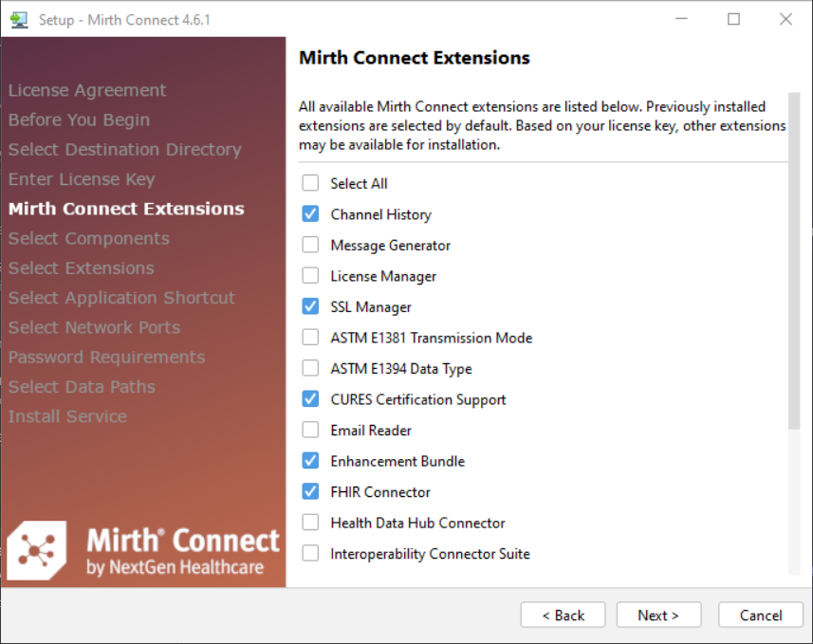Check the Select All checkbox
This screenshot has height=644, width=813.
click(310, 183)
